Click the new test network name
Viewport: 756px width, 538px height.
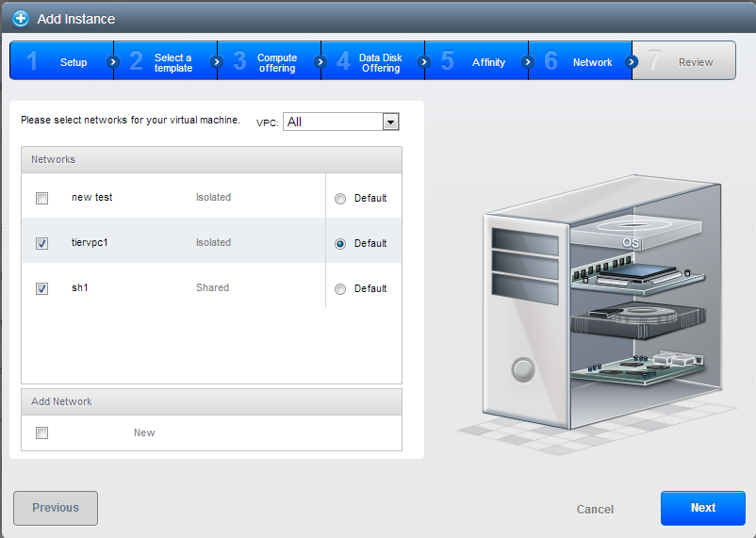click(x=92, y=197)
